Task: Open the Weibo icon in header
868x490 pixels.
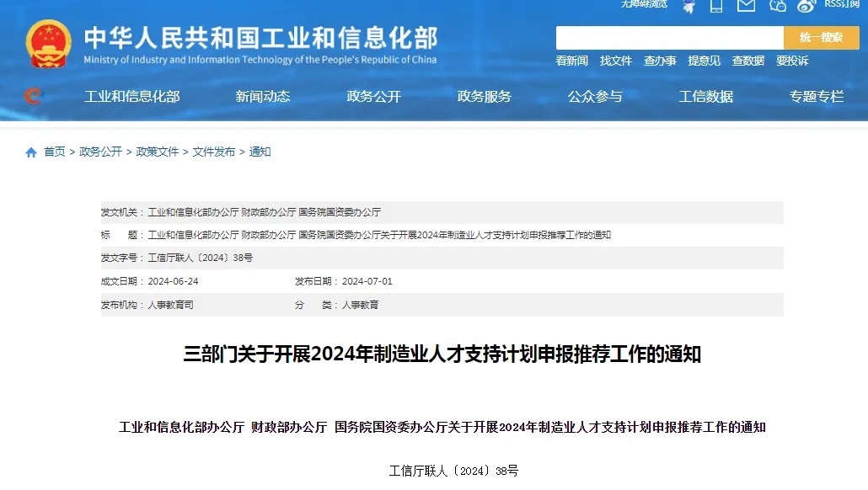Action: click(x=806, y=6)
